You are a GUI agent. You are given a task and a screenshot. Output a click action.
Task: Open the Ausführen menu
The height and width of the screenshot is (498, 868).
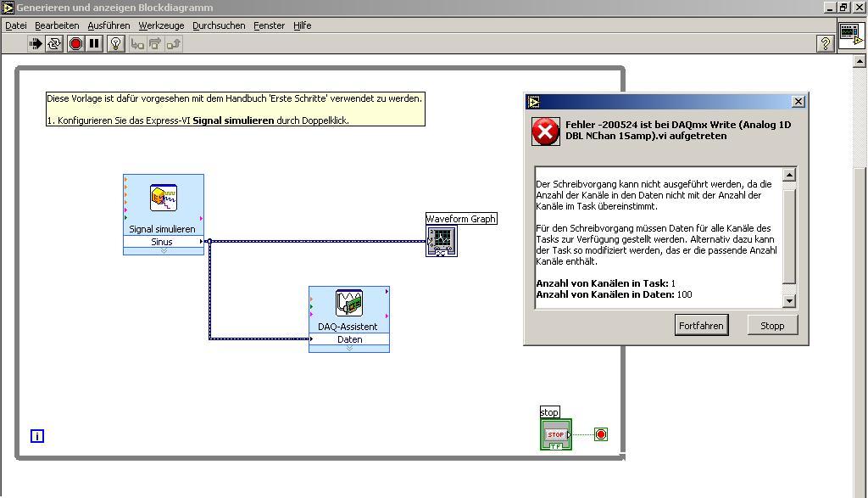108,25
